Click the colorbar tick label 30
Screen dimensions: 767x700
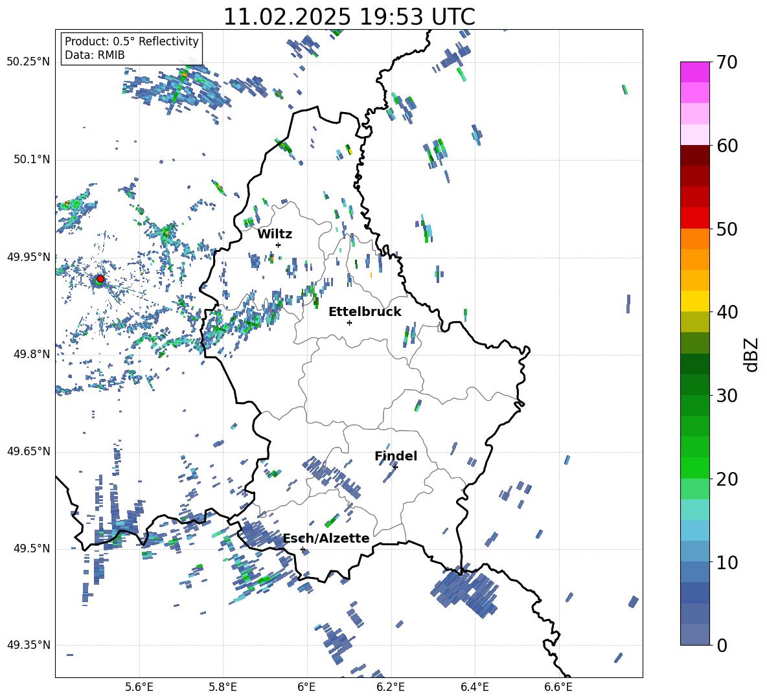(x=727, y=396)
